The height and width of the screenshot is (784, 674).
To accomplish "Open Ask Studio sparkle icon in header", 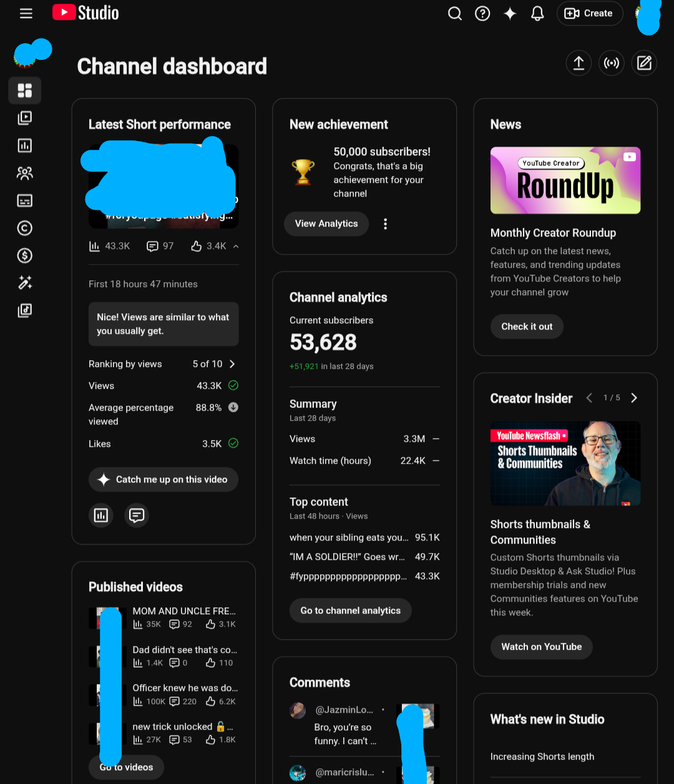I will click(x=510, y=13).
